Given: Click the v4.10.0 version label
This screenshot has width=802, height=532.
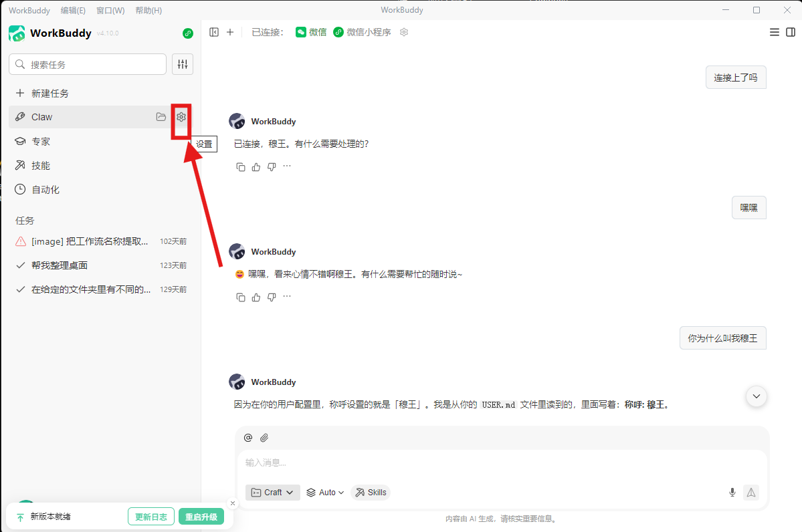Looking at the screenshot, I should [108, 33].
